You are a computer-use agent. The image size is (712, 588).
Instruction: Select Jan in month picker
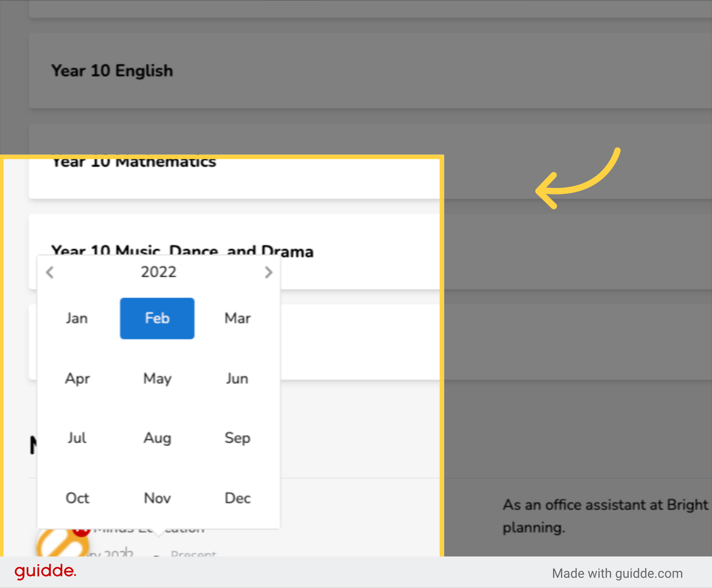point(77,318)
